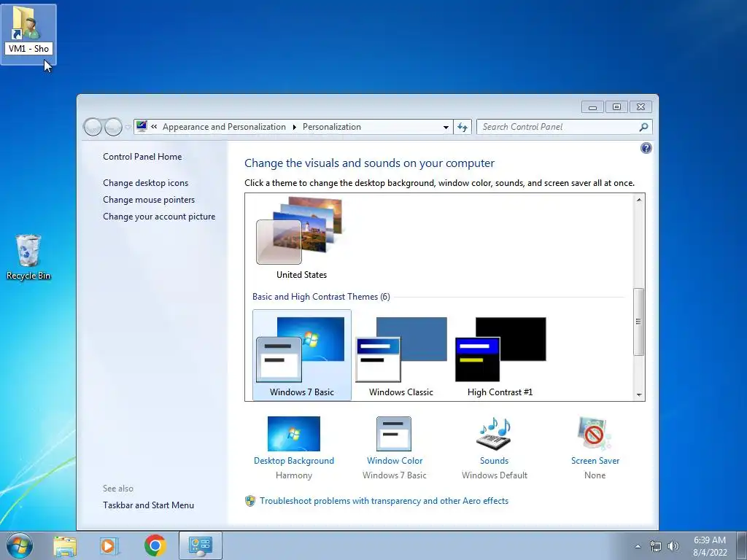Open Troubleshoot problems with transparency link

point(384,501)
